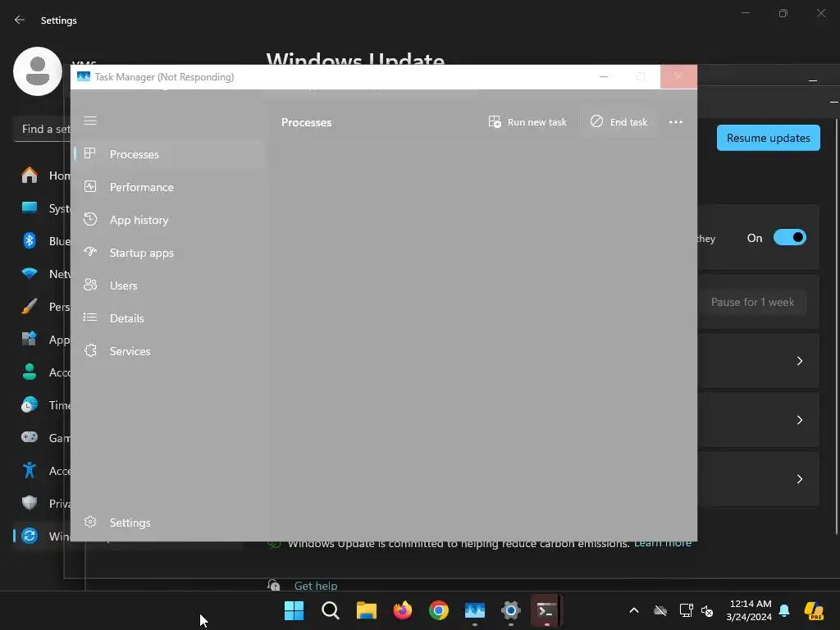Open the Time & language clock icon
Screen dimensions: 840x630
point(30,404)
